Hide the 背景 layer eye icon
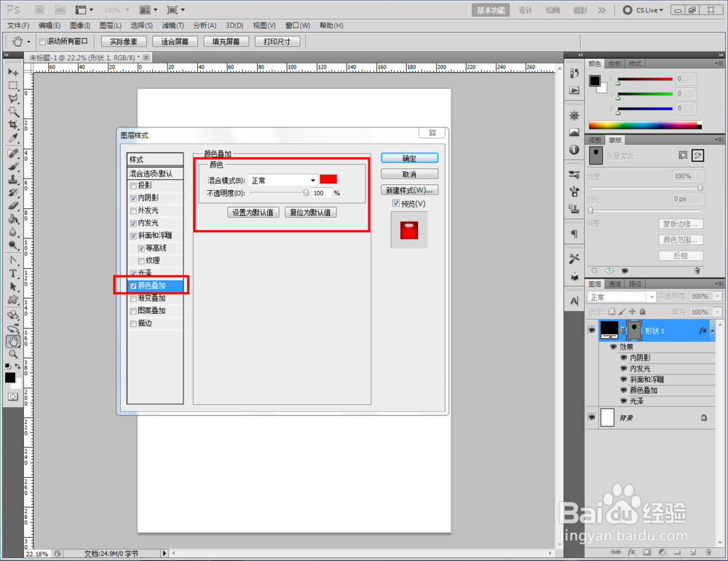728x561 pixels. pyautogui.click(x=591, y=417)
